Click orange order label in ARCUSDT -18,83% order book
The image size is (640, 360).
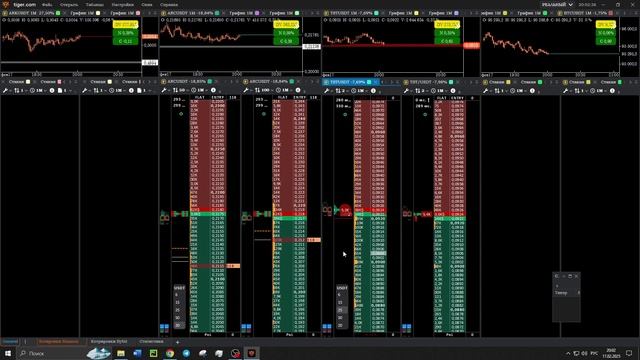[233, 266]
